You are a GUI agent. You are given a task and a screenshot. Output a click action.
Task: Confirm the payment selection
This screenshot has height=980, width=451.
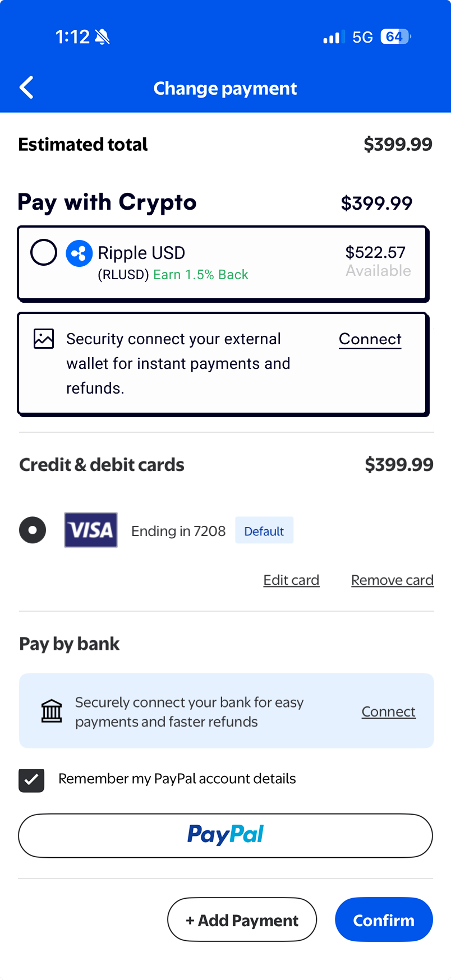(384, 919)
